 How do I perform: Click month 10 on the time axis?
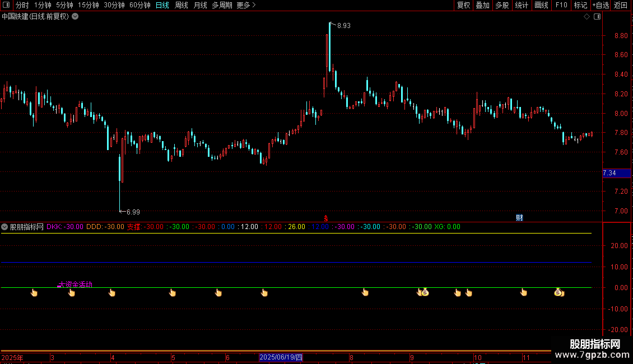[478, 358]
